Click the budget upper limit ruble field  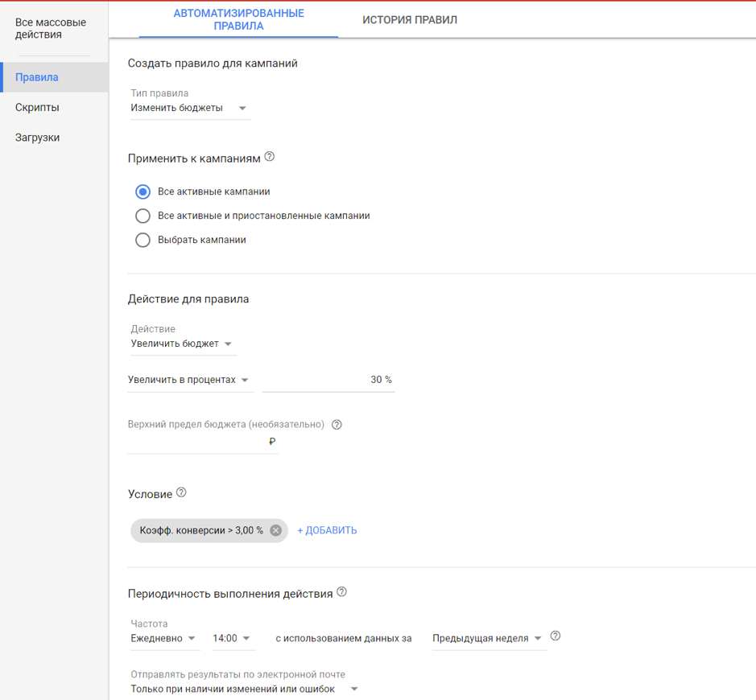pos(197,442)
